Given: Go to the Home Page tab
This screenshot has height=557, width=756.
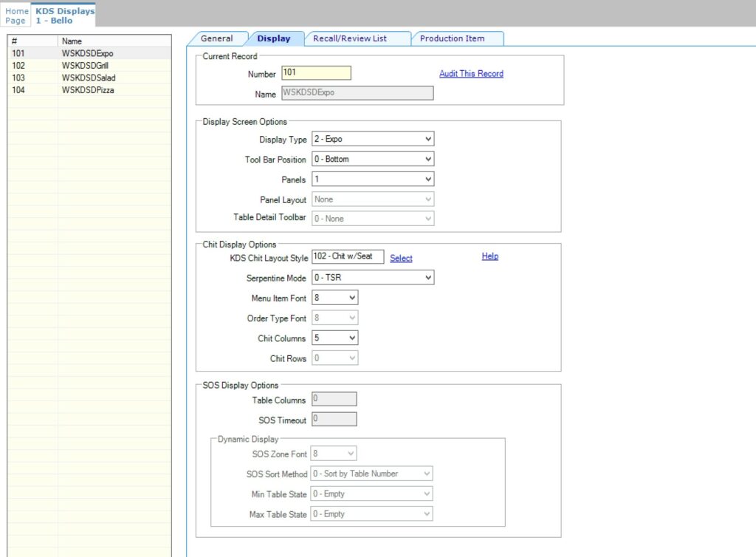Looking at the screenshot, I should [x=16, y=16].
